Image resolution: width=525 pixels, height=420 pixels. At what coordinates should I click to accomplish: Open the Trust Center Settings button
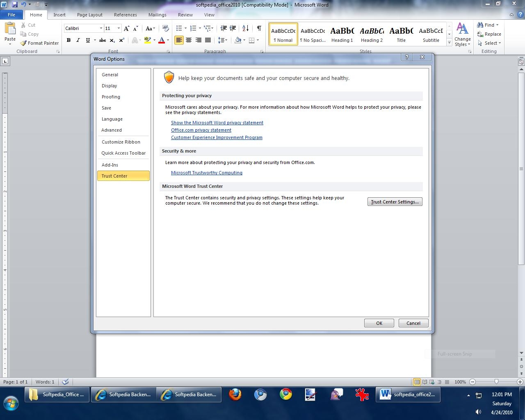[x=395, y=202]
